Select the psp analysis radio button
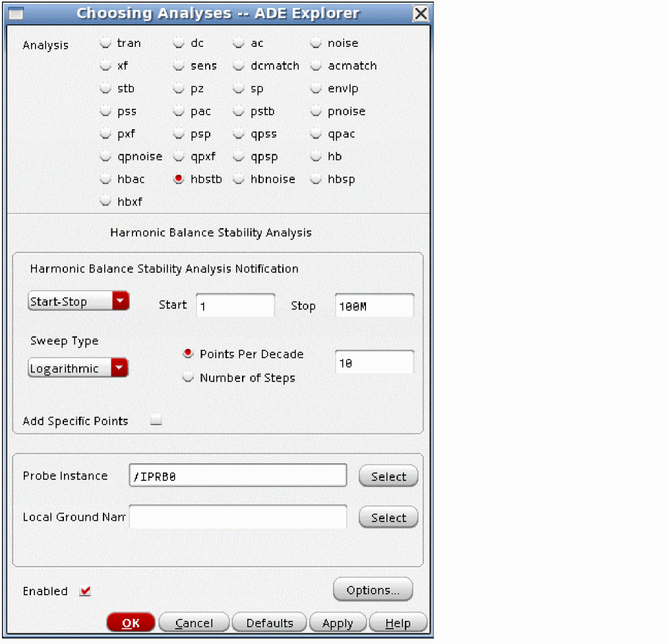Image resolution: width=668 pixels, height=644 pixels. [179, 134]
